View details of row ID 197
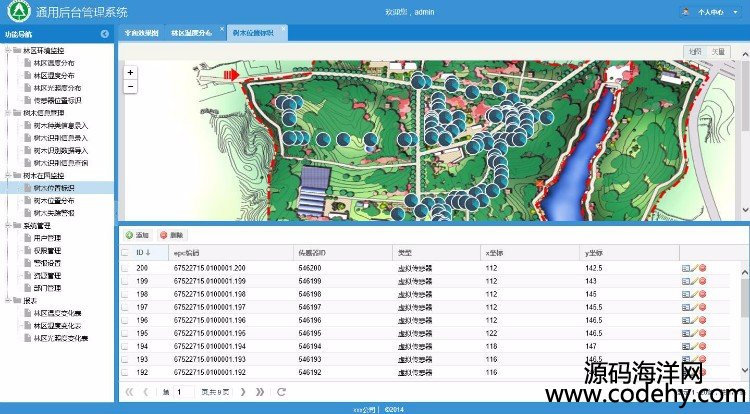The height and width of the screenshot is (414, 750). pos(685,307)
